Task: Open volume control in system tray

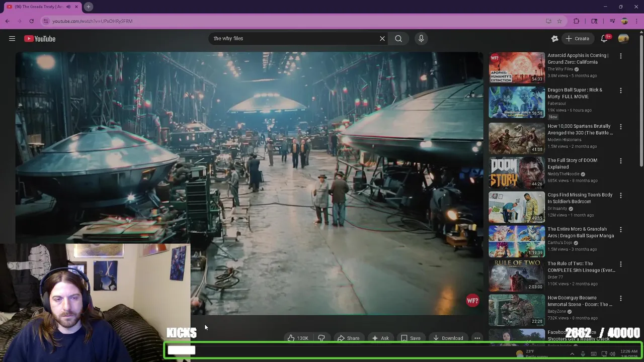Action: 612,354
